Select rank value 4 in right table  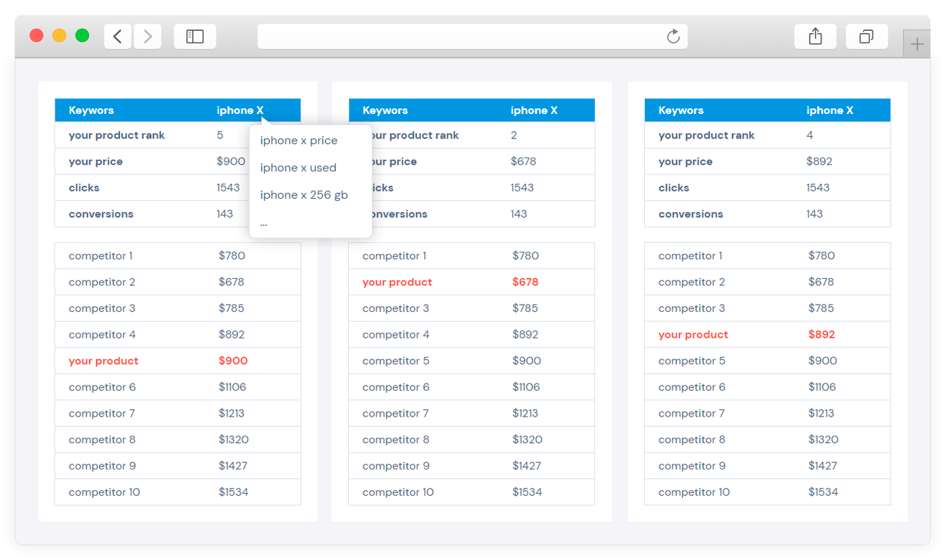(x=810, y=135)
